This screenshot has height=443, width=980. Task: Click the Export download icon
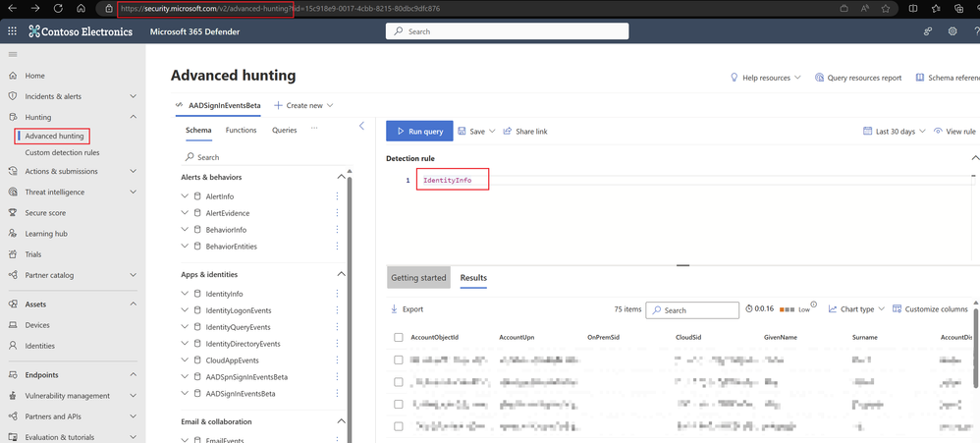(394, 308)
